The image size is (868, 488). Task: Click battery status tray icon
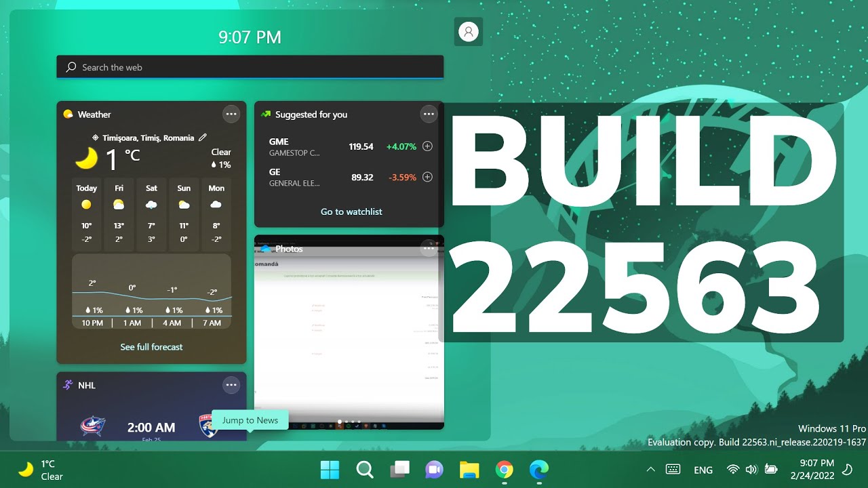click(771, 469)
